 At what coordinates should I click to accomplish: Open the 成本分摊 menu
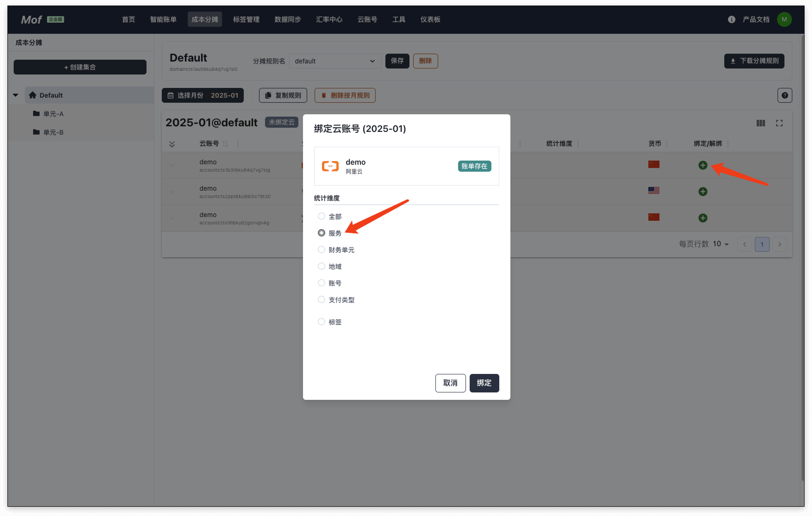click(205, 19)
